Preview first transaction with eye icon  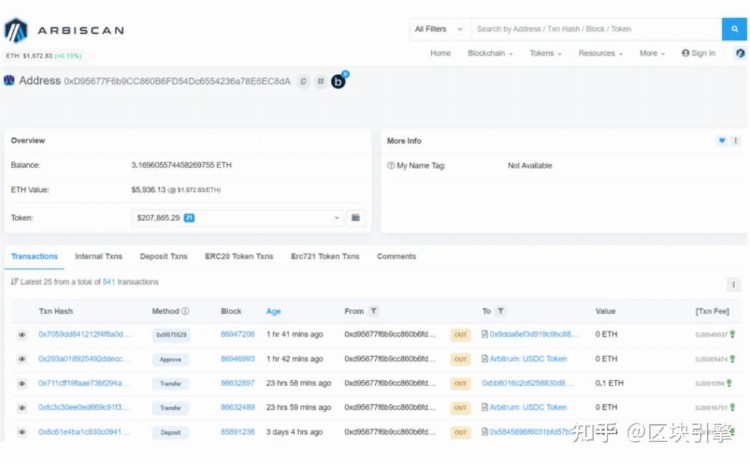pyautogui.click(x=22, y=335)
